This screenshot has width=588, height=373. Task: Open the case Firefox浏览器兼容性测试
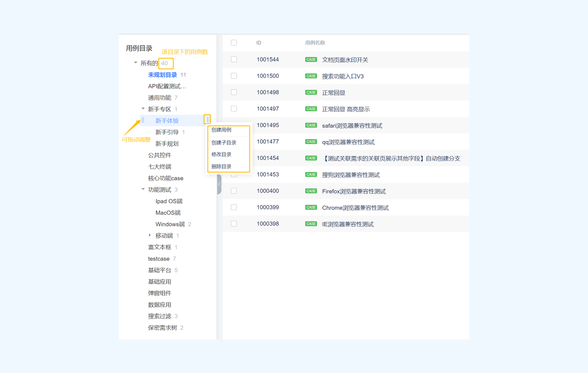(x=354, y=191)
